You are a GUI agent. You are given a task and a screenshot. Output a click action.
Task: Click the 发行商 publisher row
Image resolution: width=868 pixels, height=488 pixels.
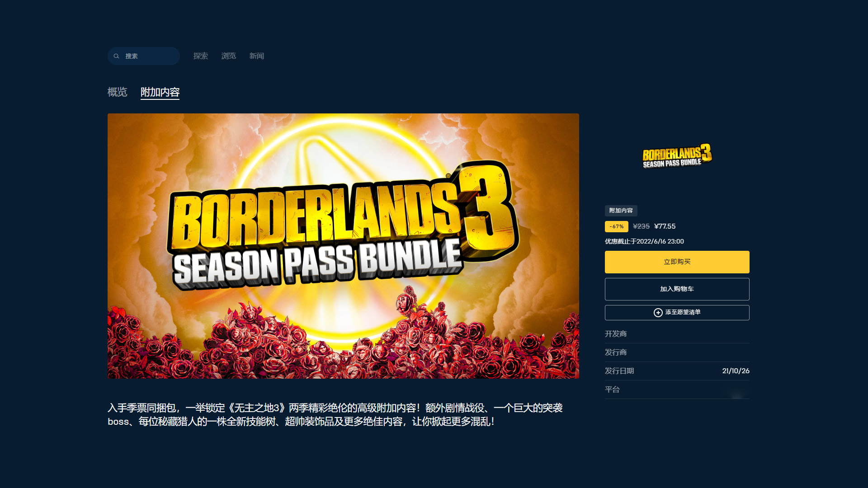[x=677, y=352]
